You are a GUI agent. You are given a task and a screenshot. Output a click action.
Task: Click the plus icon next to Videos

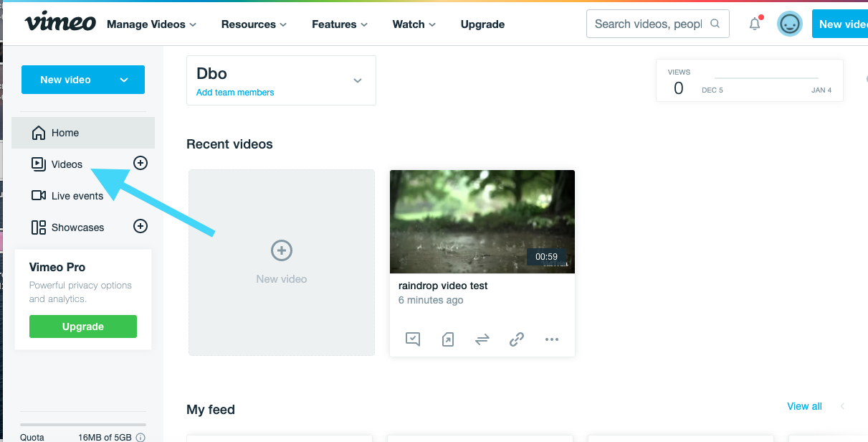pyautogui.click(x=140, y=164)
